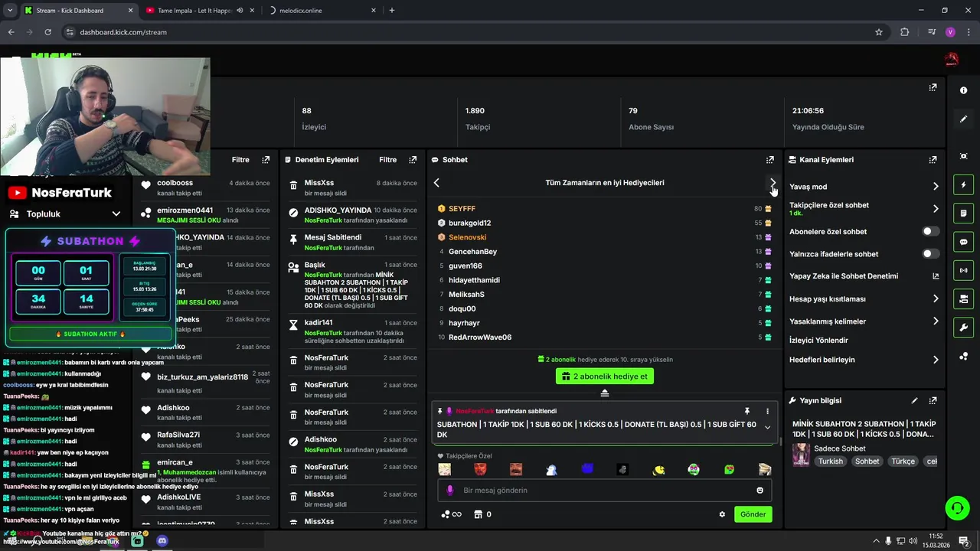
Task: Open the green headset support button
Action: click(x=956, y=507)
